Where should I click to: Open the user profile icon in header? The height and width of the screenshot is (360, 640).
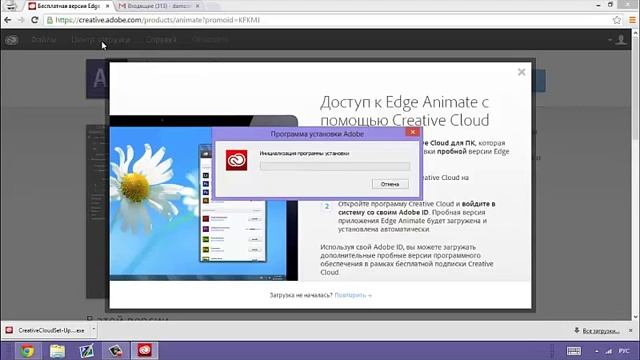pyautogui.click(x=621, y=40)
